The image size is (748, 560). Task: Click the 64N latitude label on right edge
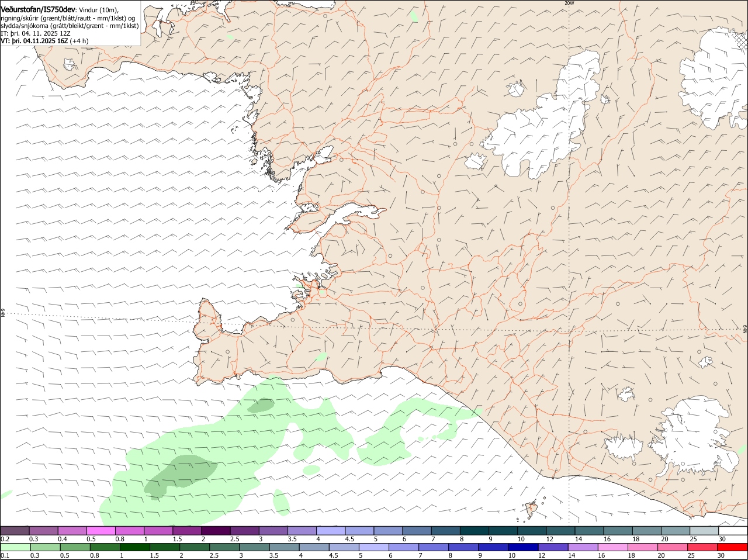(x=745, y=330)
